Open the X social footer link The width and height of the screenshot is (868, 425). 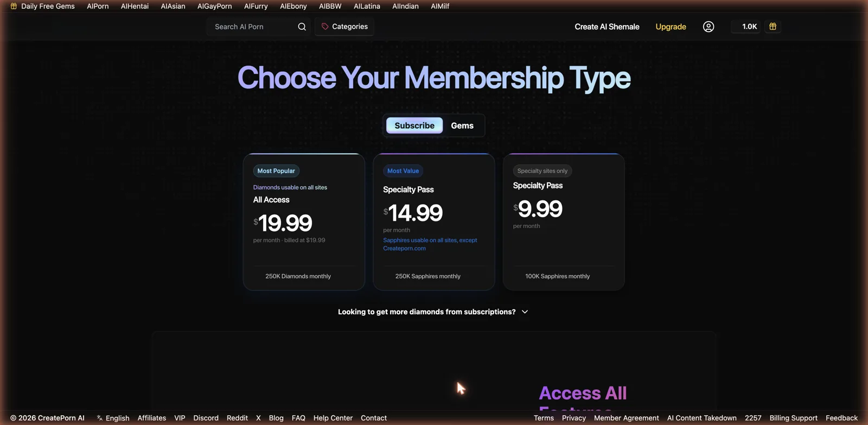[258, 418]
